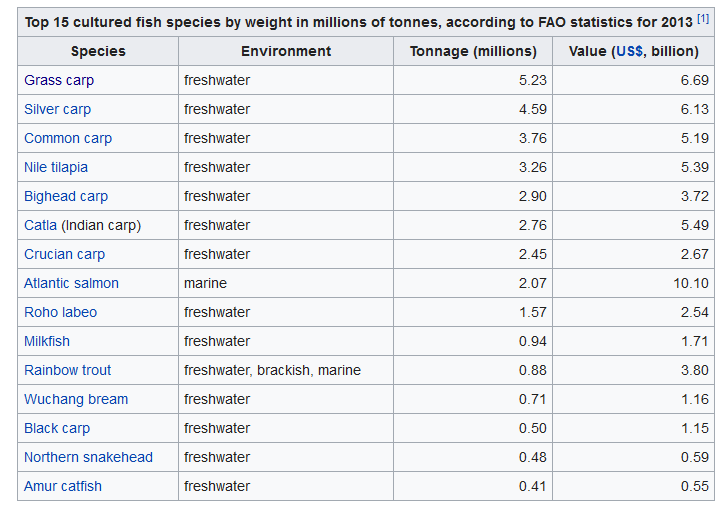Follow the Atlantic salmon link

click(x=71, y=283)
